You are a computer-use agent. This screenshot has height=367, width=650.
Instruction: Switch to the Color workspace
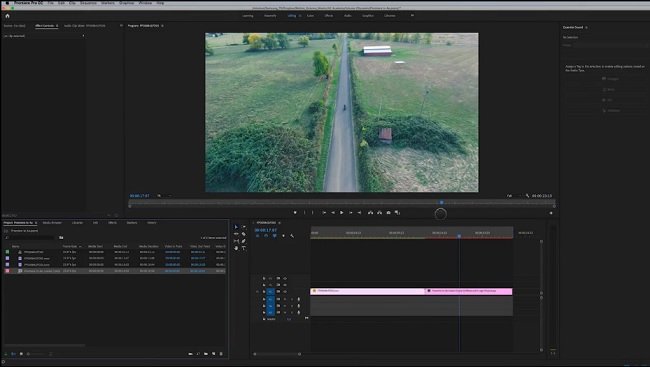[310, 16]
